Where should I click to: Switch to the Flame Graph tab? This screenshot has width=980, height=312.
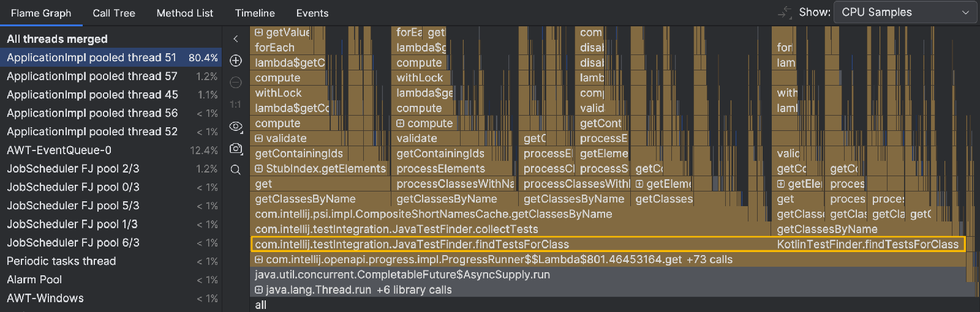coord(41,13)
